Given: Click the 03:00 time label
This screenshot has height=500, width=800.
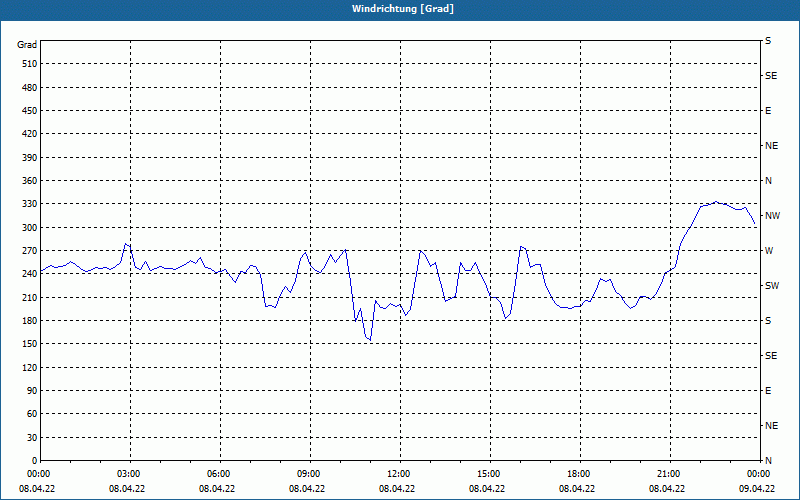Looking at the screenshot, I should pyautogui.click(x=127, y=474).
